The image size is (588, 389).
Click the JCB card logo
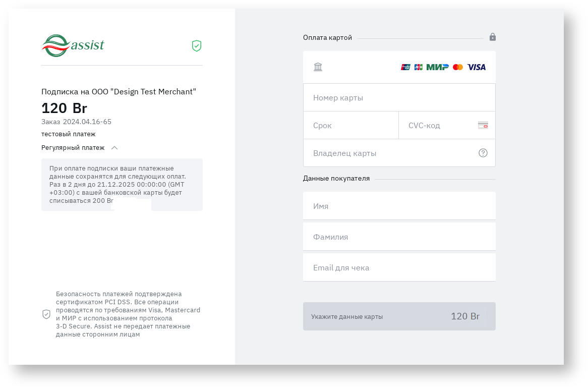[x=419, y=67]
